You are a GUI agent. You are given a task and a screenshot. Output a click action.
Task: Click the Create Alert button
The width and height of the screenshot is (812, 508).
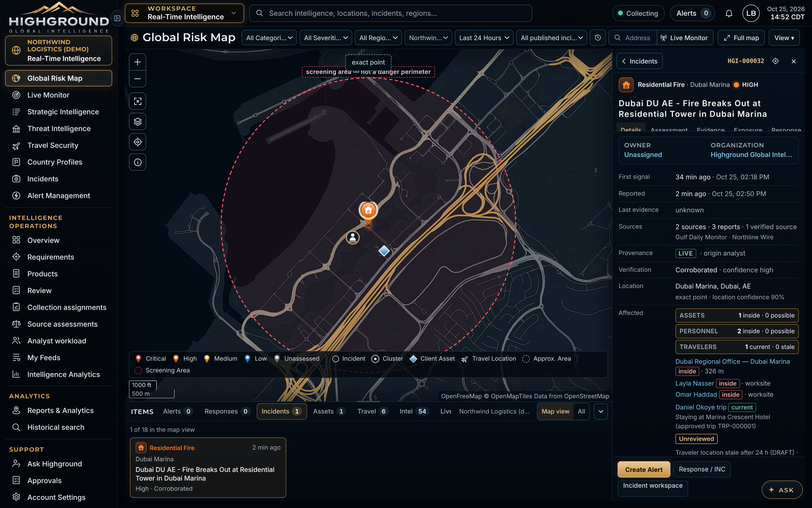click(644, 469)
